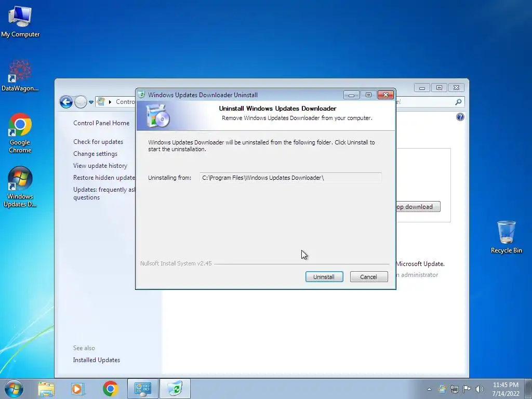532x399 pixels.
Task: Open View update history link
Action: click(x=100, y=166)
